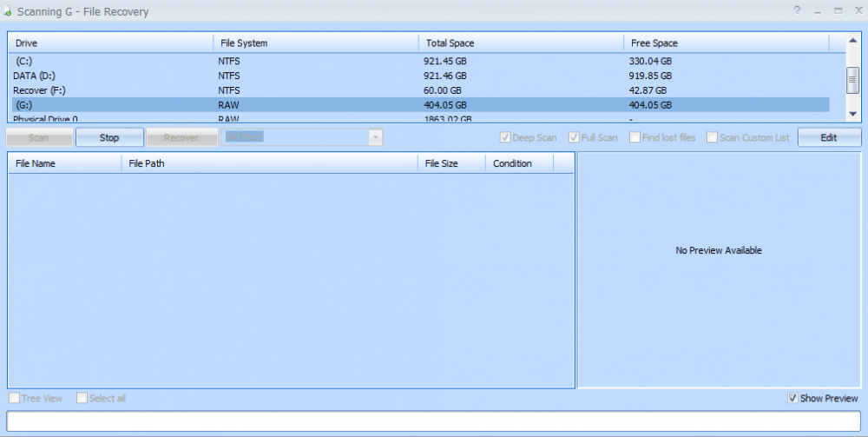Enable Scan Custom List checkbox

pos(712,137)
